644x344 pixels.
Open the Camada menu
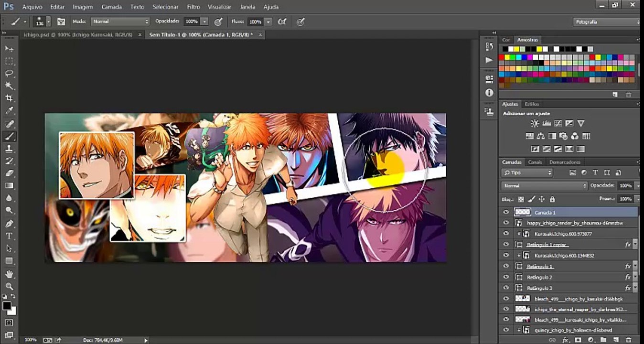click(x=111, y=7)
